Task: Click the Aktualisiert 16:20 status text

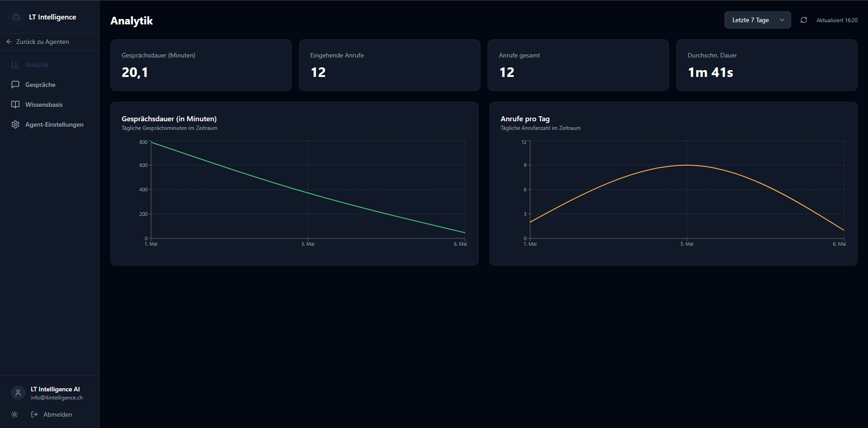Action: (x=837, y=20)
